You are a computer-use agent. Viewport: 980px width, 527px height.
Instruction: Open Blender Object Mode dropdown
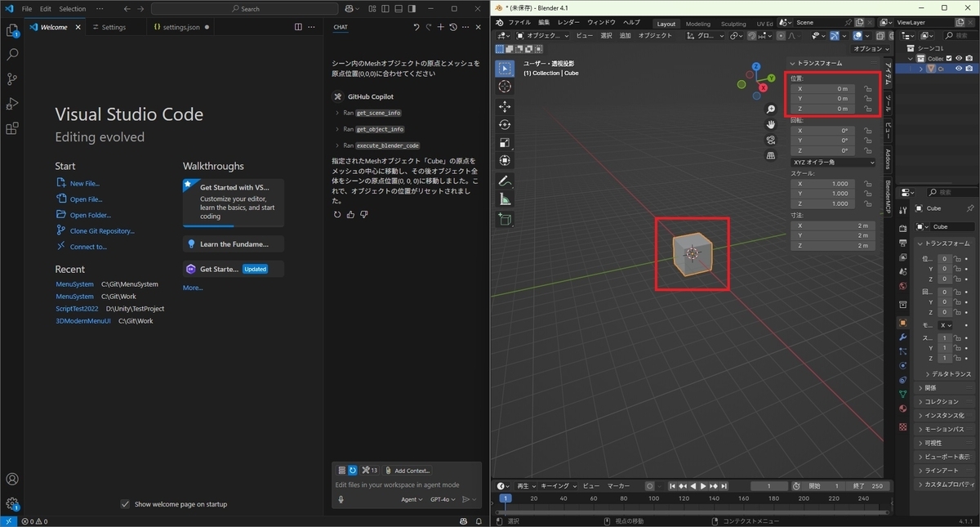pos(543,36)
